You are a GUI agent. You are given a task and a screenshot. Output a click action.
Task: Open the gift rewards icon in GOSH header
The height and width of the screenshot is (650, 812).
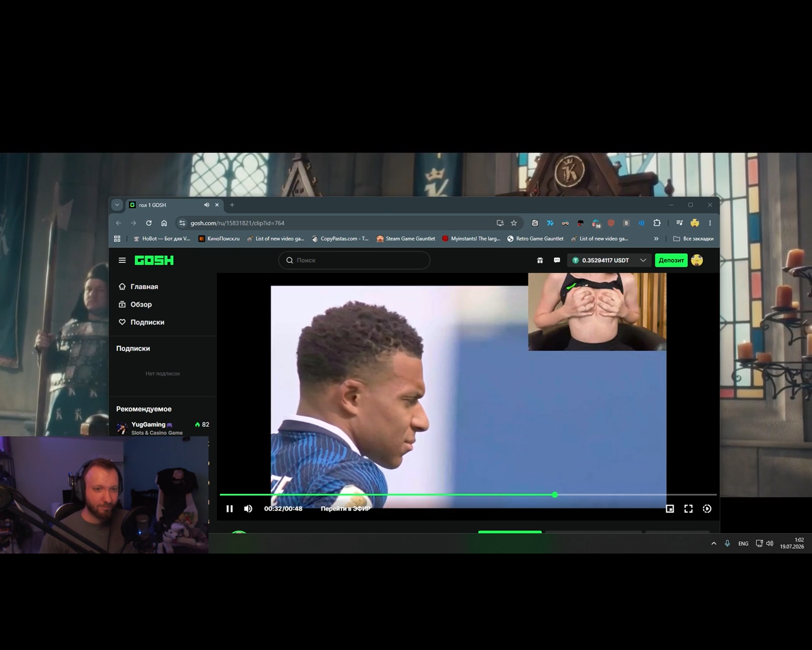(540, 260)
